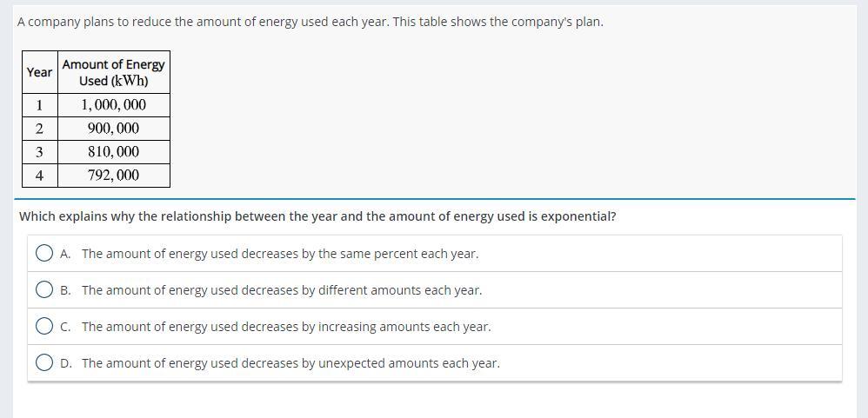Click the Year 2 cell in the table
Image resolution: width=868 pixels, height=418 pixels.
tap(39, 129)
